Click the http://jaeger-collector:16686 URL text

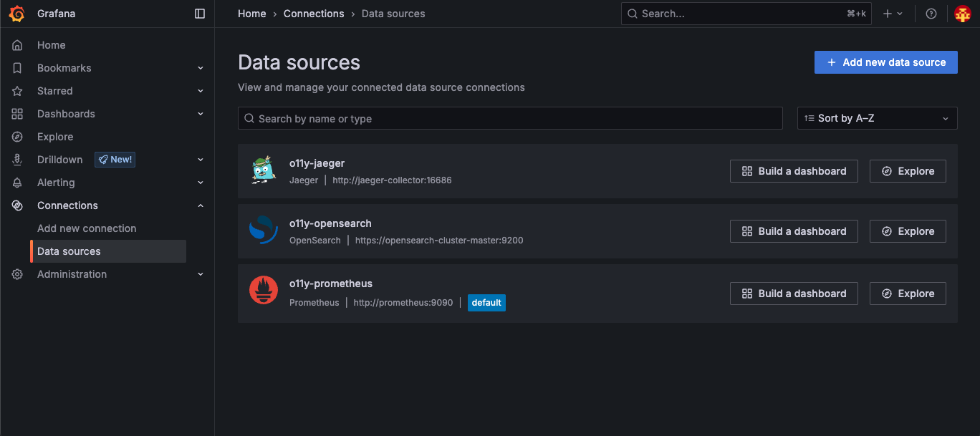[392, 180]
